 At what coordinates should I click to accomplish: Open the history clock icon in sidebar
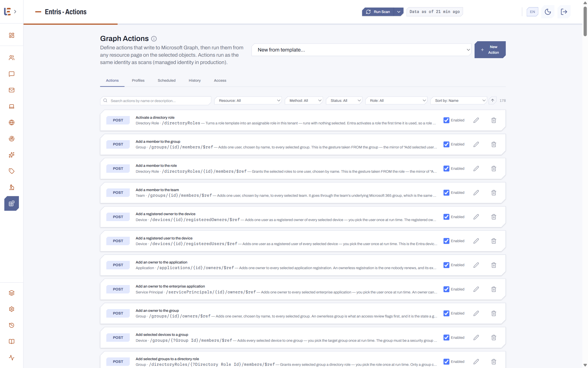pyautogui.click(x=12, y=325)
